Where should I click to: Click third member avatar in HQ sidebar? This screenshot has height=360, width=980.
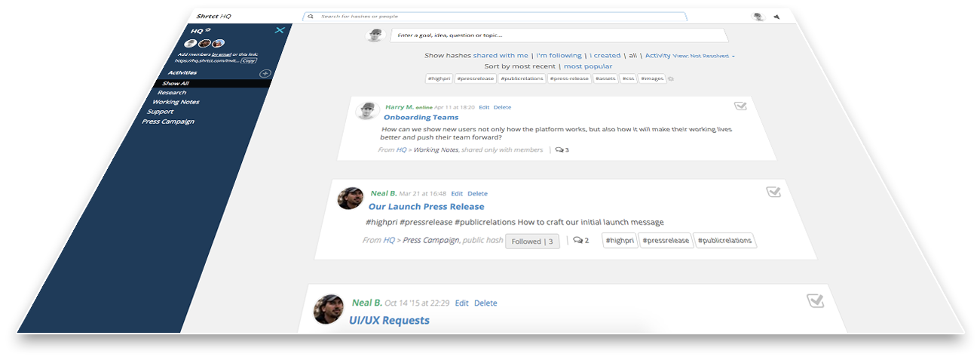pos(218,43)
